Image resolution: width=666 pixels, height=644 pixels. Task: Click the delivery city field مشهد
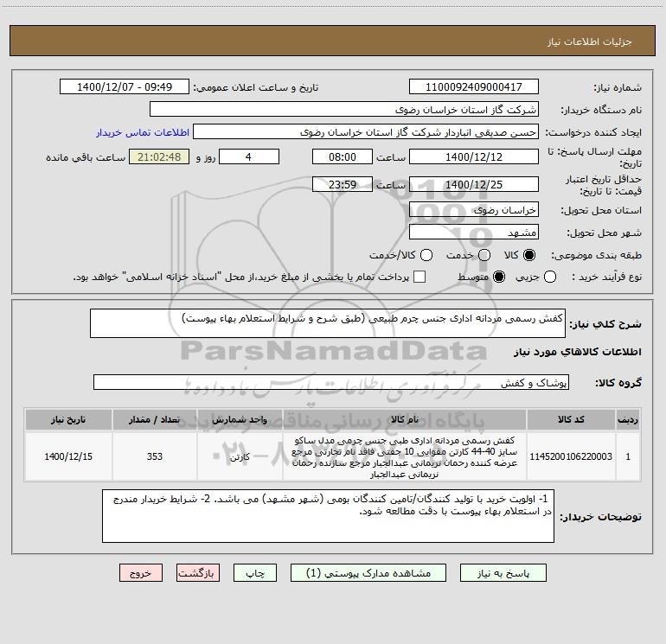click(474, 232)
